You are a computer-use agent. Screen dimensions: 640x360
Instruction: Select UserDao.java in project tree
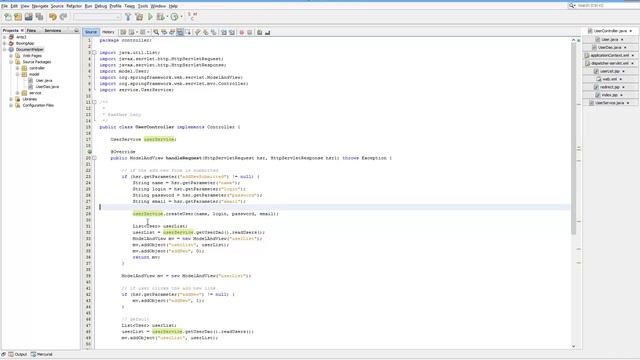47,87
